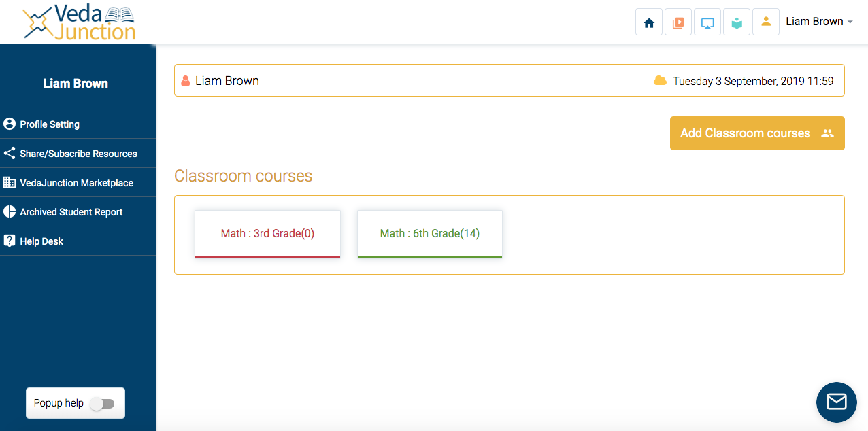
Task: Click the Liam Brown name in sidebar
Action: 76,84
